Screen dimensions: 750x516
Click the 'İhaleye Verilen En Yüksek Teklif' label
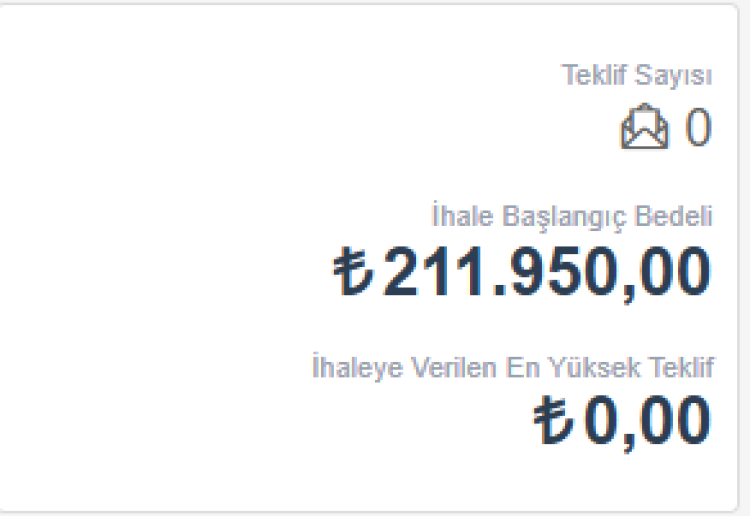pos(513,367)
